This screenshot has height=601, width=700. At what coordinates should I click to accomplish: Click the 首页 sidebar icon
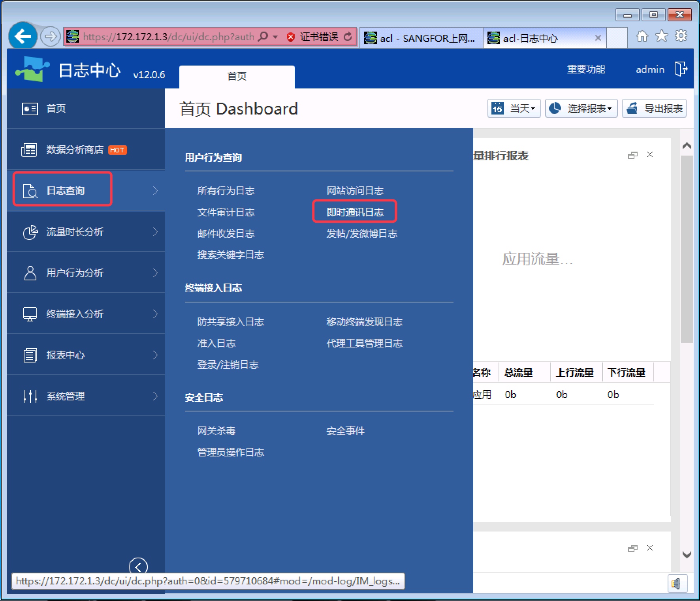30,109
